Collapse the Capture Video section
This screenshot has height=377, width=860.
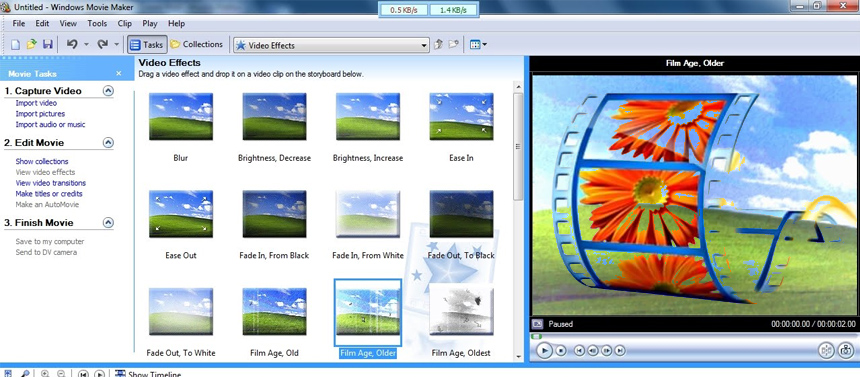pyautogui.click(x=109, y=91)
